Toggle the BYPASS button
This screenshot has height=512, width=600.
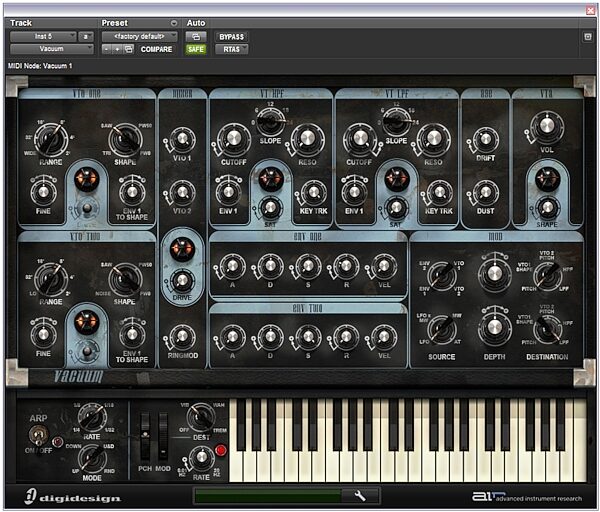pyautogui.click(x=232, y=37)
